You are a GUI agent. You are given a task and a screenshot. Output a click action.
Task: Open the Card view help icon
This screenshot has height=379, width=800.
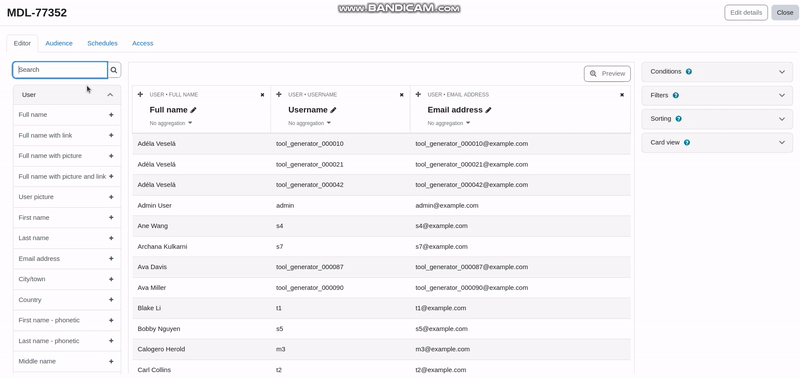coord(687,143)
